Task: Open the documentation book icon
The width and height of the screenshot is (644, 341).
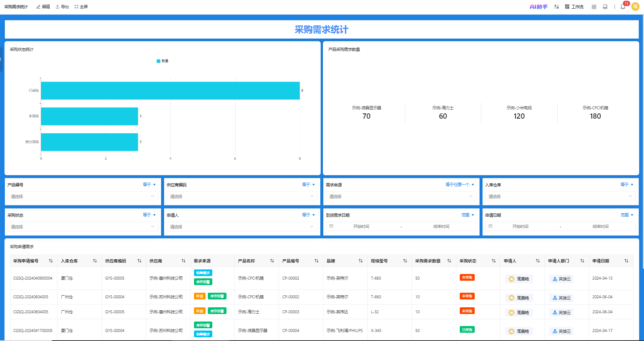Action: point(605,6)
